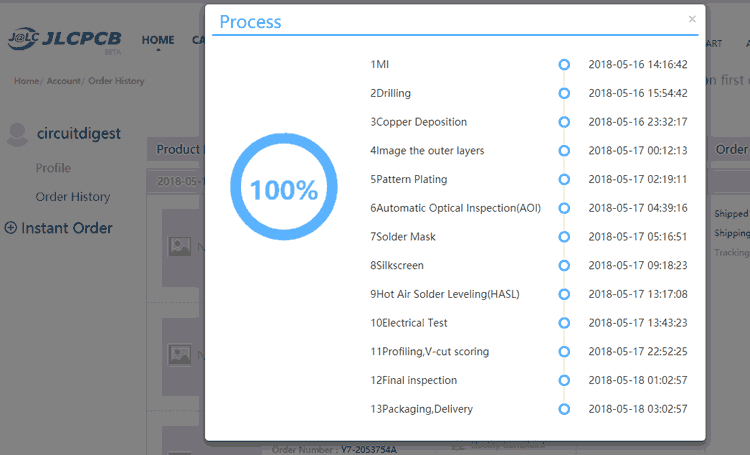Click the lower product image thumbnail

tap(180, 355)
